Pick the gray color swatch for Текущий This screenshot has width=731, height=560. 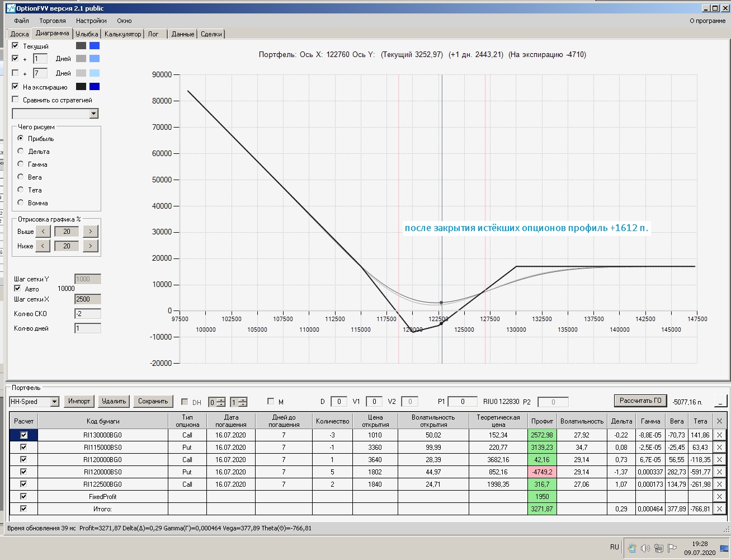coord(82,46)
